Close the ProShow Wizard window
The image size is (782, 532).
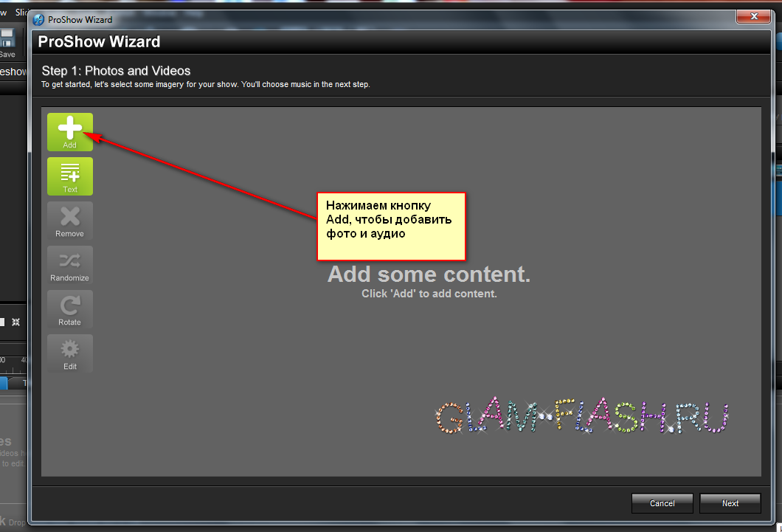pos(753,16)
